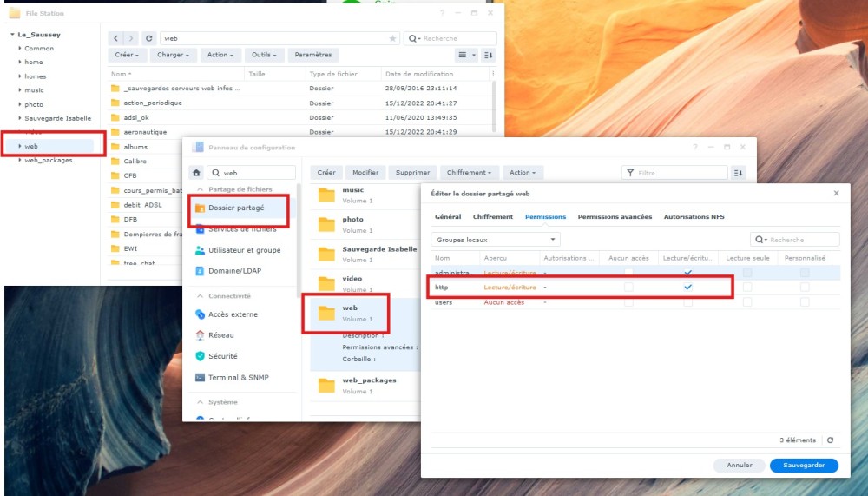
Task: Click the Filtre field in Control Panel
Action: click(674, 173)
